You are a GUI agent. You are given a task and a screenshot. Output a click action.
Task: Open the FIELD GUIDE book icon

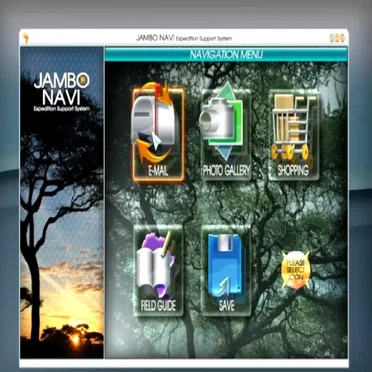click(158, 270)
